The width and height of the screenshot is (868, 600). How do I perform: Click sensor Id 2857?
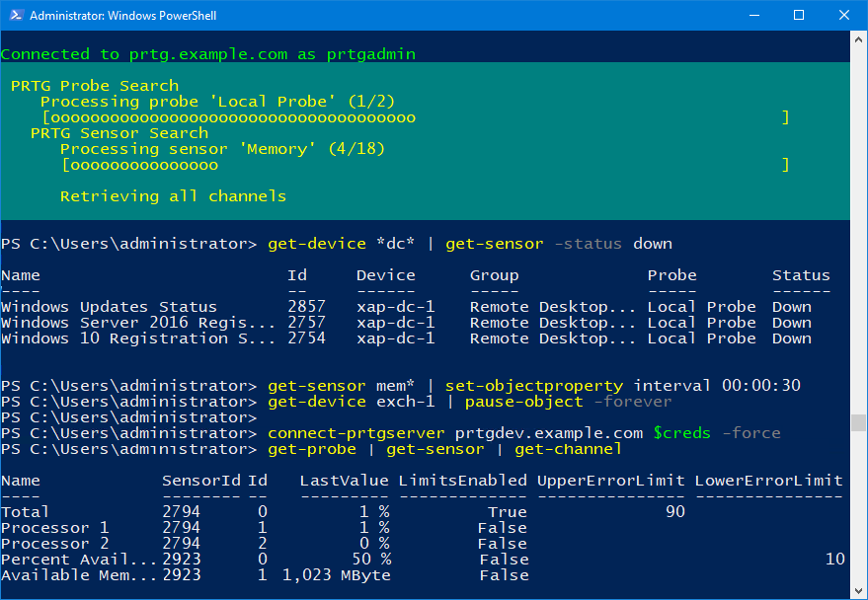(x=307, y=307)
